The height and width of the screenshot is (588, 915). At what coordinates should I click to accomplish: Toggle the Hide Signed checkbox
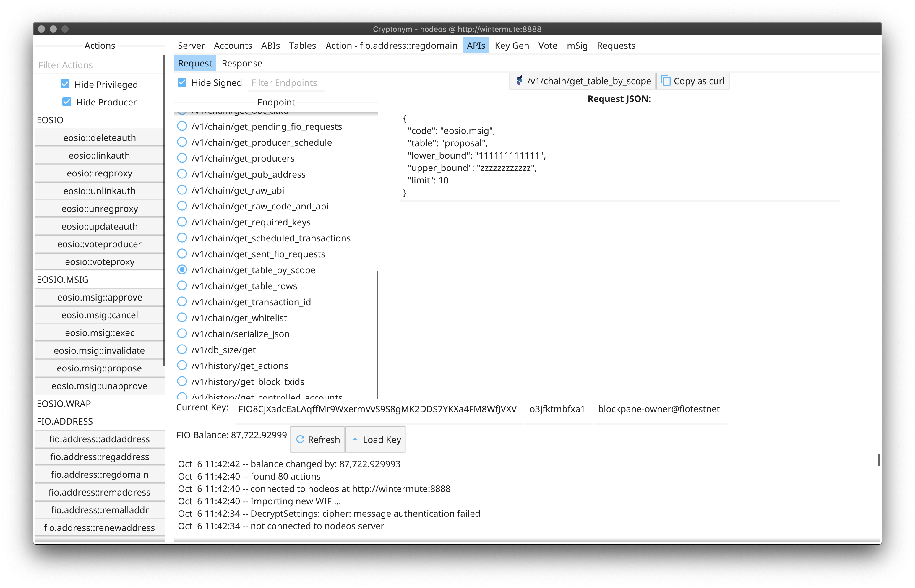click(182, 82)
